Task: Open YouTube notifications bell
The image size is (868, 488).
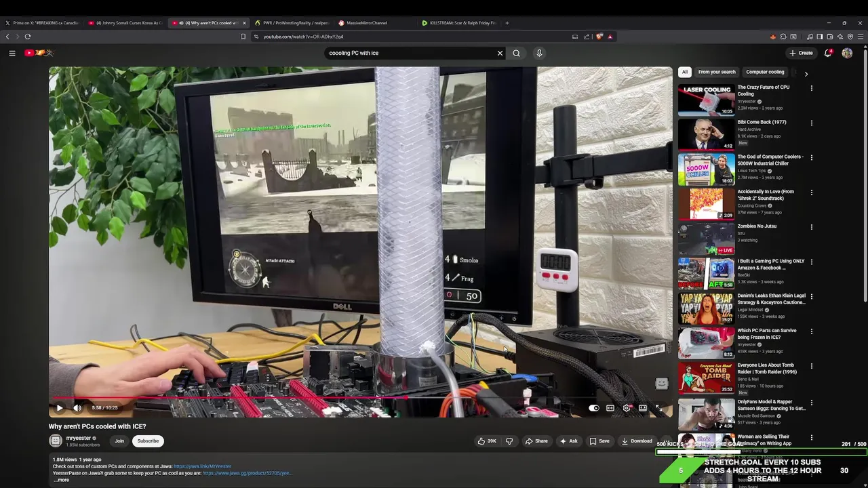Action: (828, 53)
